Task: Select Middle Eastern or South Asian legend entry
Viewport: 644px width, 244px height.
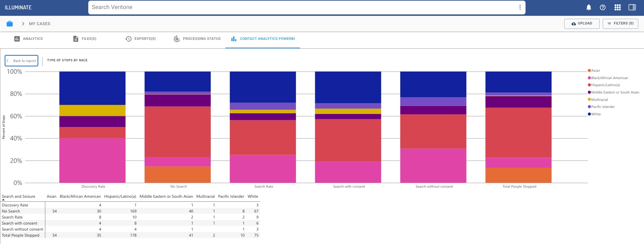Action: click(613, 93)
